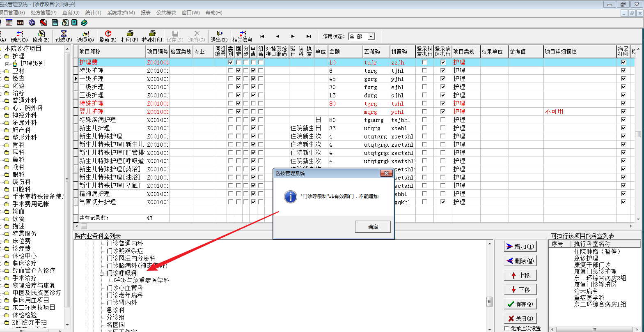The image size is (644, 332).
Task: Toggle 固定 checkbox in 特殊护理 row
Action: click(238, 104)
